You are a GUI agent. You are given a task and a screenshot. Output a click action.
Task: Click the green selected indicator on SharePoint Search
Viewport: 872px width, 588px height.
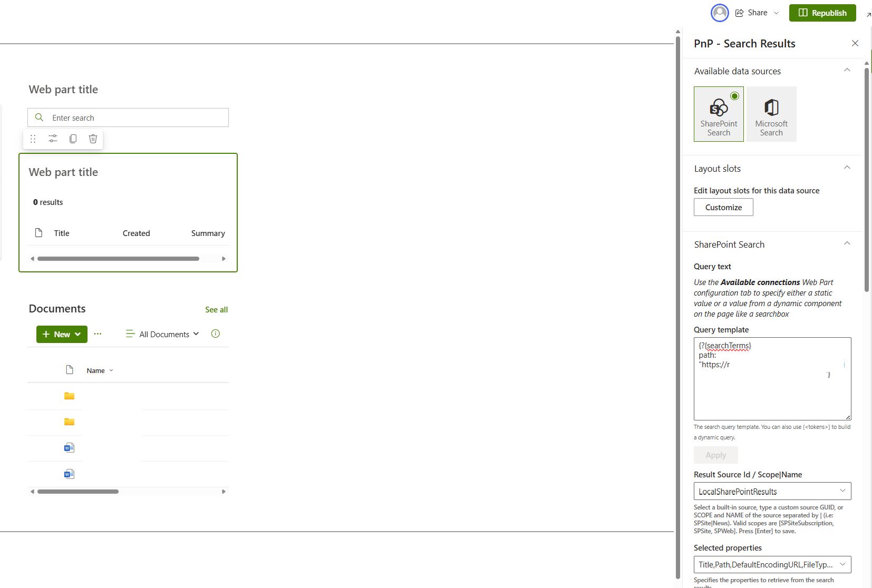click(735, 96)
